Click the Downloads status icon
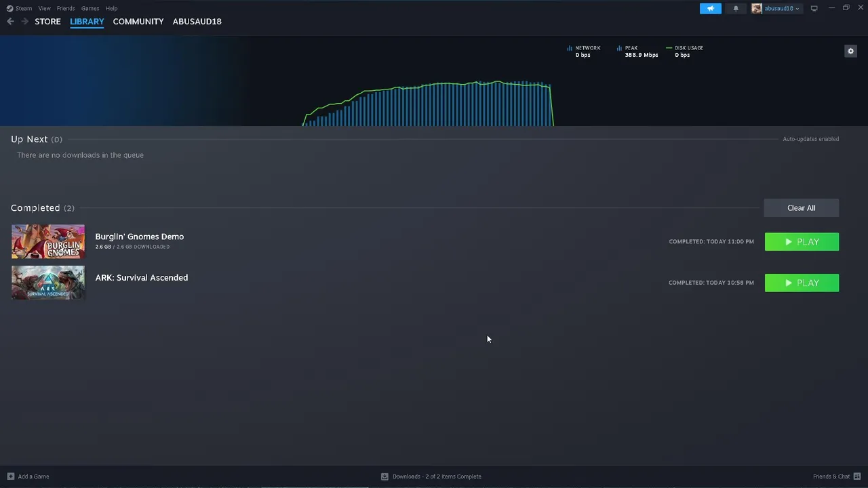Viewport: 868px width, 488px height. coord(384,476)
